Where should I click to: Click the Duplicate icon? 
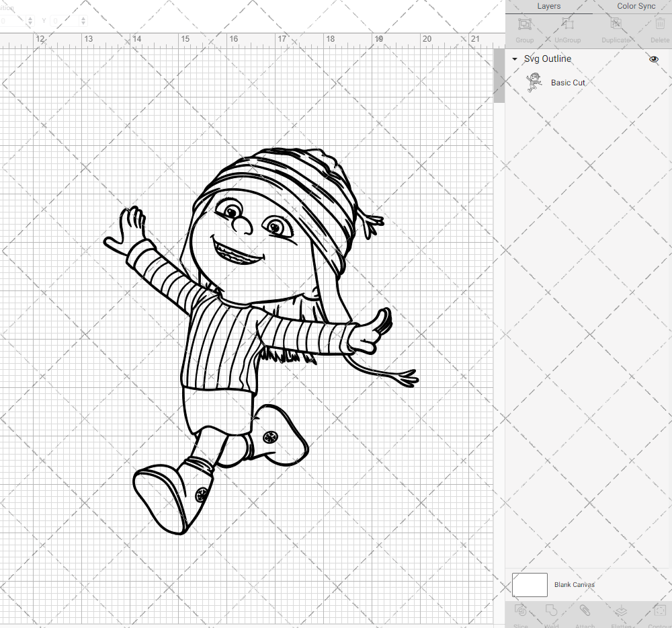pos(616,24)
